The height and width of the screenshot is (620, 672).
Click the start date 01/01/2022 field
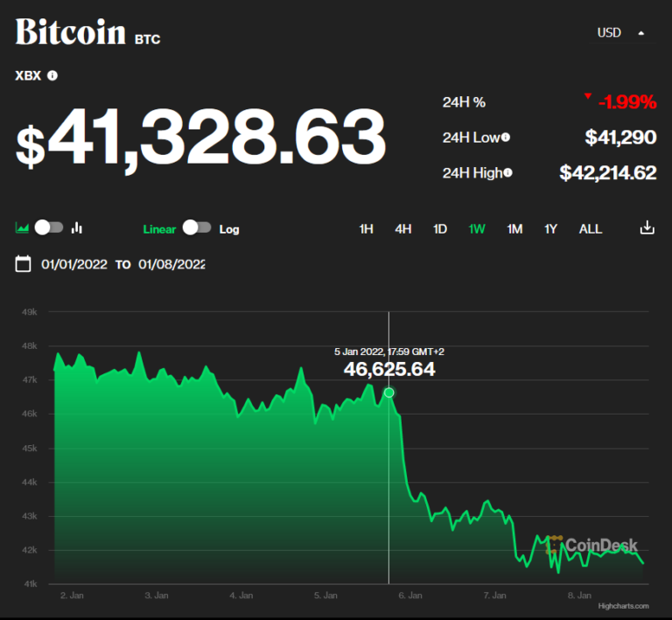click(74, 264)
